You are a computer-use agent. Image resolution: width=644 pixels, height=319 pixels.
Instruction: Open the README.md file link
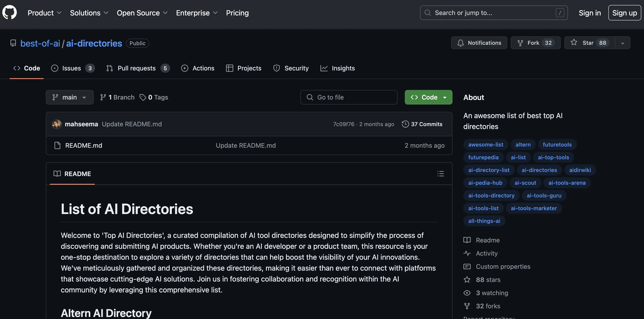84,145
